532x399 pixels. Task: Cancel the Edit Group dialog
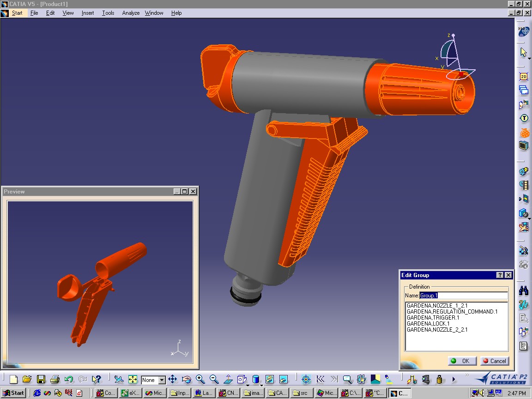click(x=495, y=361)
